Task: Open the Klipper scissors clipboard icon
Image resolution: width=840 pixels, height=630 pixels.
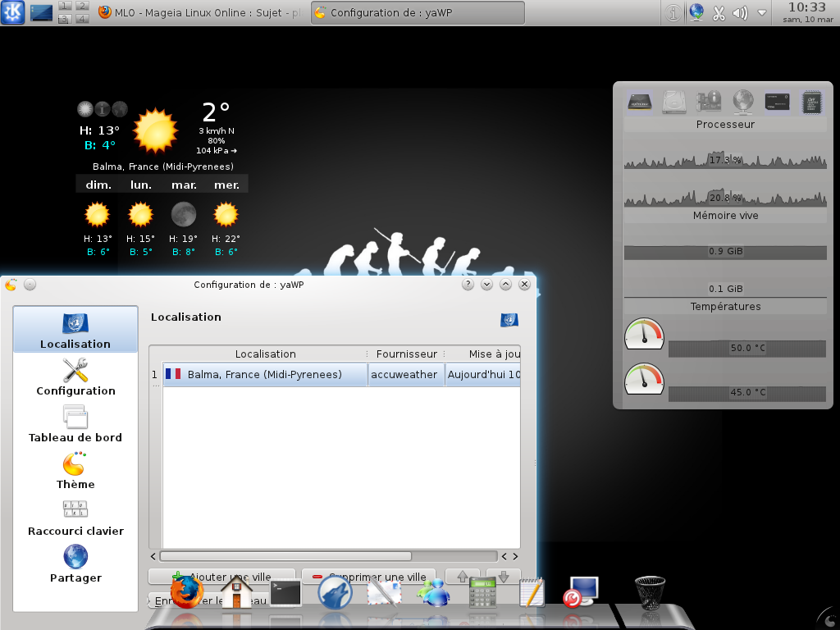Action: pyautogui.click(x=719, y=13)
